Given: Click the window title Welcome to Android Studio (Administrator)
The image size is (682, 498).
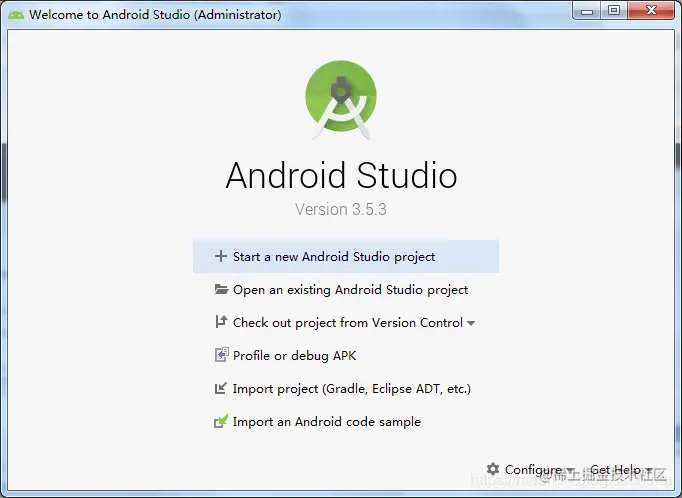Looking at the screenshot, I should [155, 15].
